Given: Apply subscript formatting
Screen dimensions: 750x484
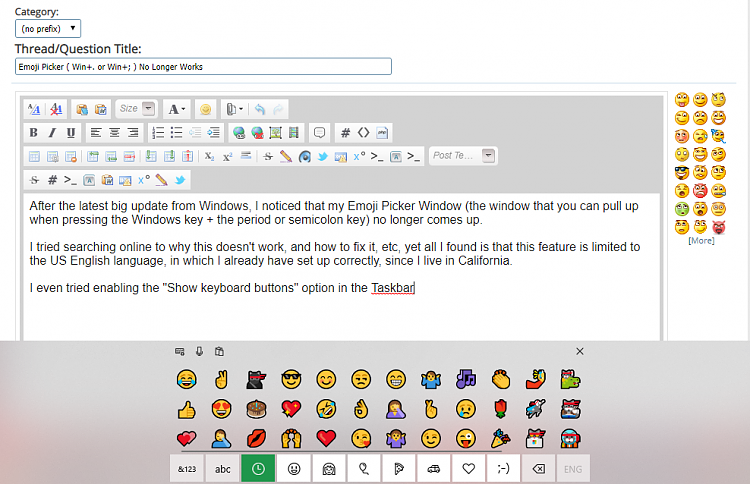Looking at the screenshot, I should pyautogui.click(x=209, y=156).
